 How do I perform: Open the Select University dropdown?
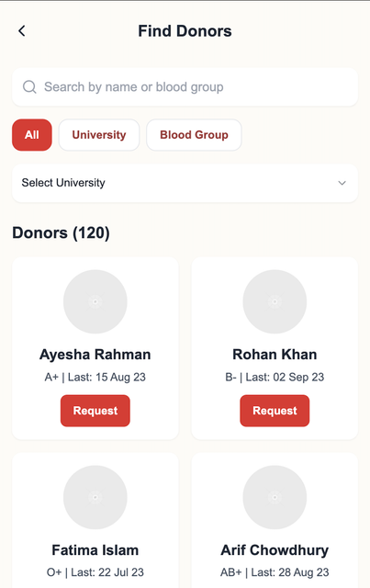pyautogui.click(x=185, y=183)
